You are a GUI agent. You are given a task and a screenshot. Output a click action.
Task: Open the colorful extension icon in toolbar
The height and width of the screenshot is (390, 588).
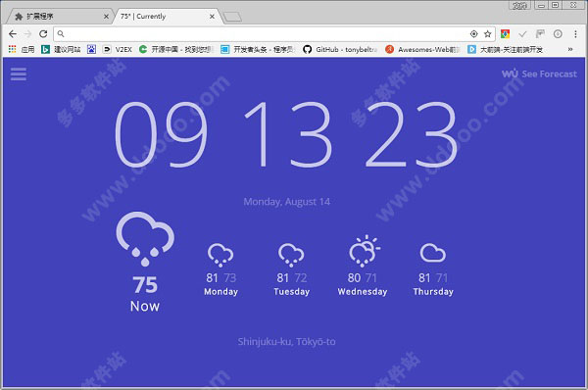coord(505,34)
